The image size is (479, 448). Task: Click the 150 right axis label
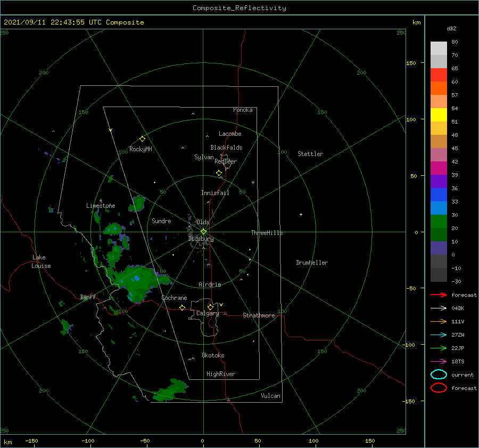point(411,63)
